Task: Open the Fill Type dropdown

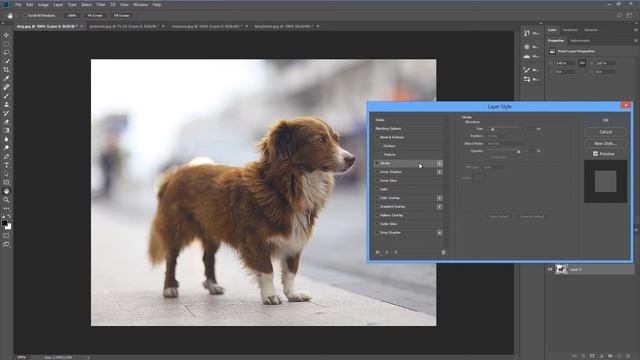Action: coord(493,167)
